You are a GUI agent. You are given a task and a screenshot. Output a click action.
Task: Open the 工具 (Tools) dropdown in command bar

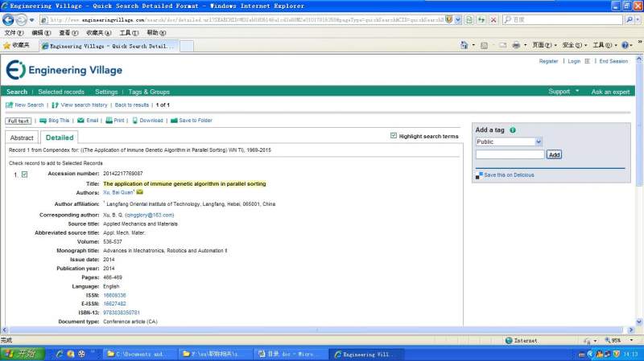click(605, 45)
